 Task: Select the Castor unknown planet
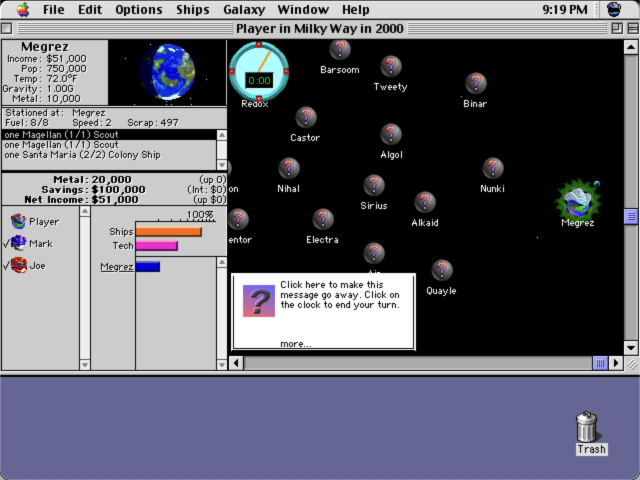point(306,117)
